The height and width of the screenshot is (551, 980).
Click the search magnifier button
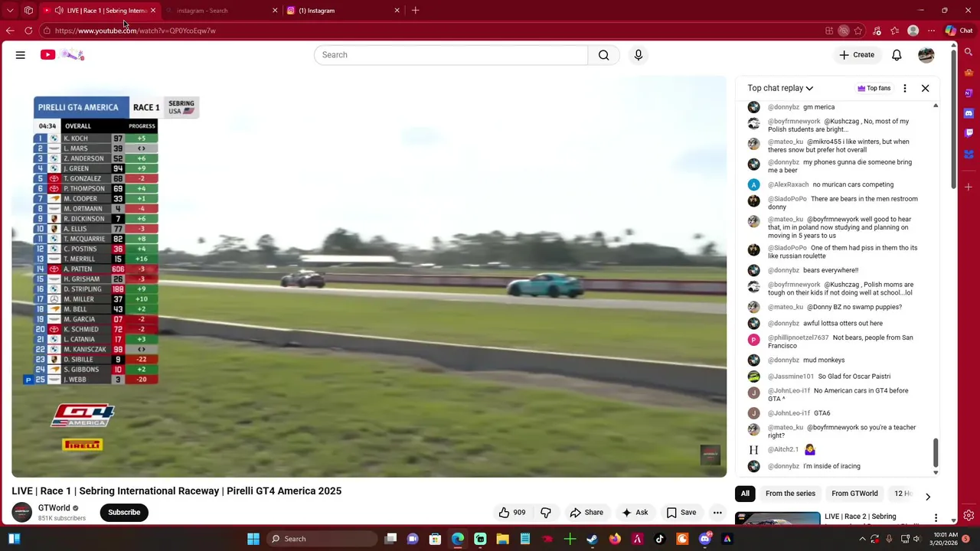604,55
